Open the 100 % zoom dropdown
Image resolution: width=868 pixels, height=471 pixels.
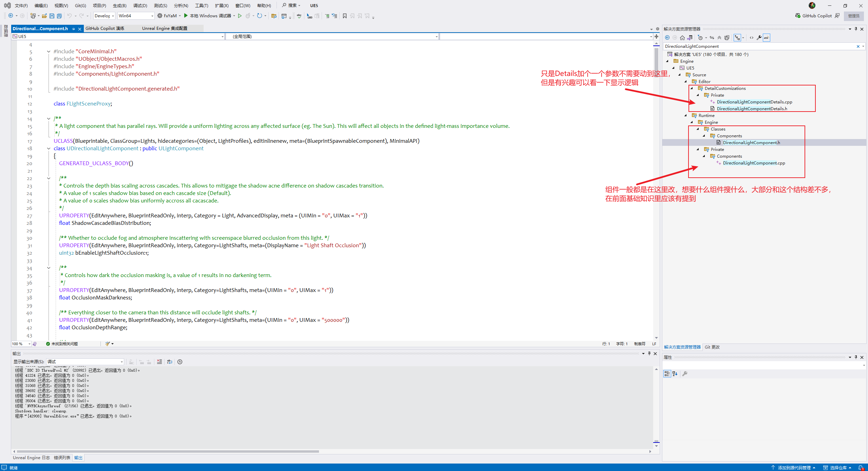21,344
